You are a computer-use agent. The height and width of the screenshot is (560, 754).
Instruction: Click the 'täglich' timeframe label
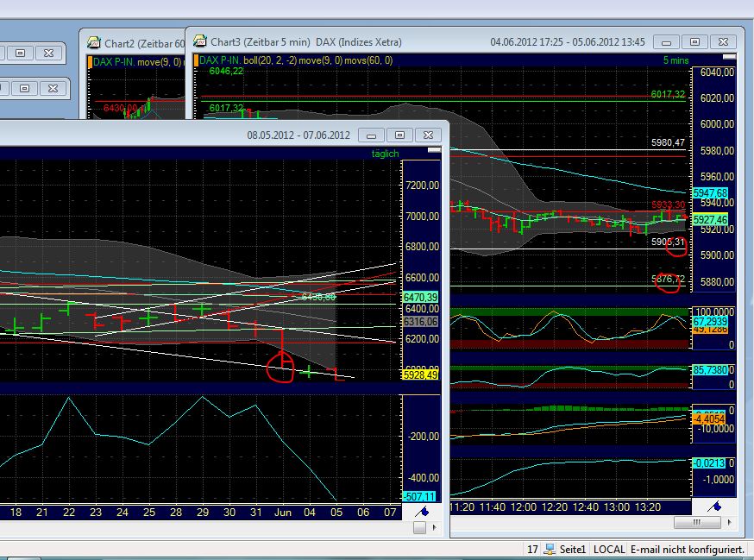tap(385, 154)
